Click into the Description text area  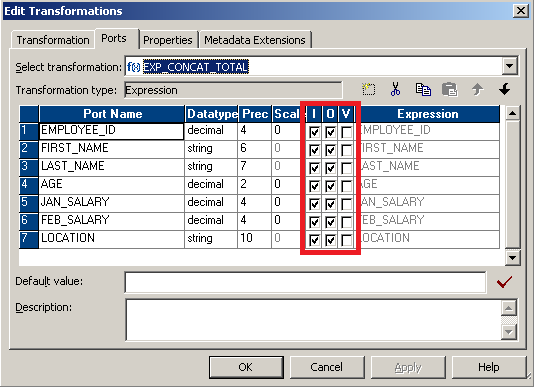[x=313, y=320]
